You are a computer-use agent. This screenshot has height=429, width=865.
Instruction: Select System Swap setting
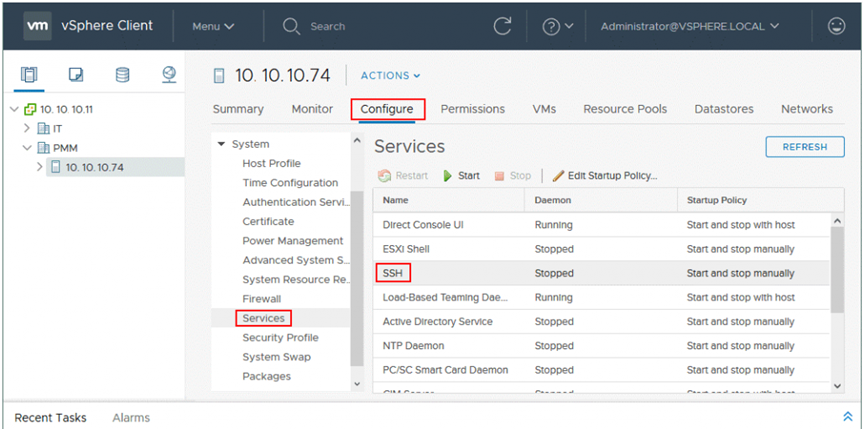coord(276,357)
